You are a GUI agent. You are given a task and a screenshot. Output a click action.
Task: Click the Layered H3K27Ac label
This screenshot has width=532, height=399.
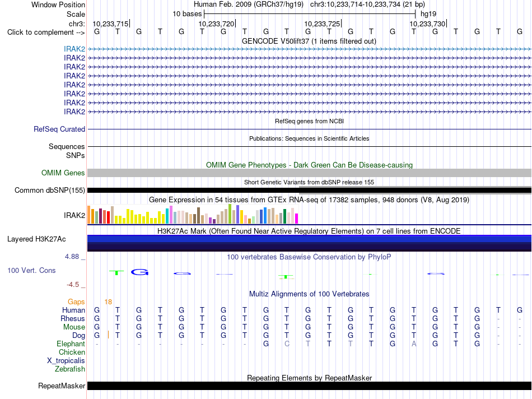(36, 239)
